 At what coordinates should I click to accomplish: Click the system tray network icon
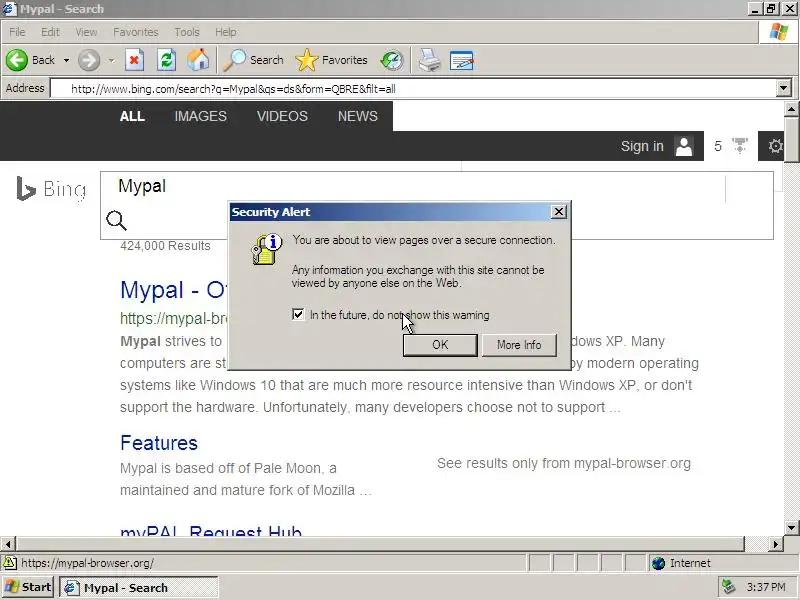[728, 587]
